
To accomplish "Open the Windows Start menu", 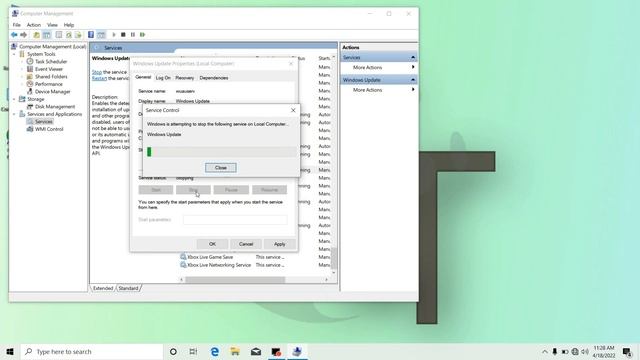I will point(10,351).
